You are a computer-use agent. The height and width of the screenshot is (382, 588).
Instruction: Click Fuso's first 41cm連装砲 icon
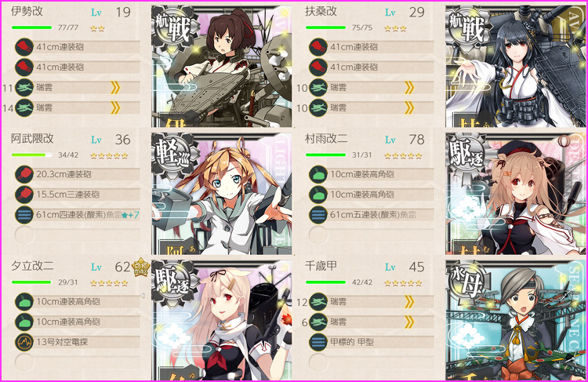[318, 47]
